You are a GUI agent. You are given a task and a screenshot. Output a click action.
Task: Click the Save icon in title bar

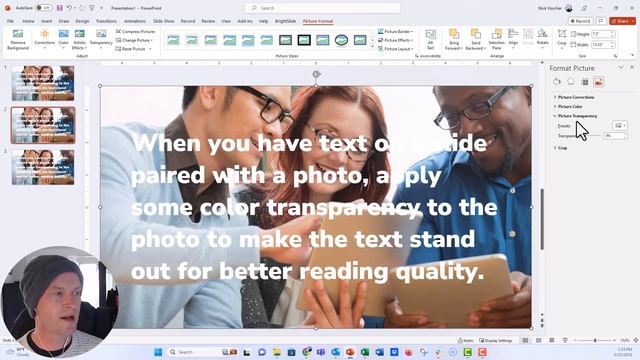click(60, 8)
